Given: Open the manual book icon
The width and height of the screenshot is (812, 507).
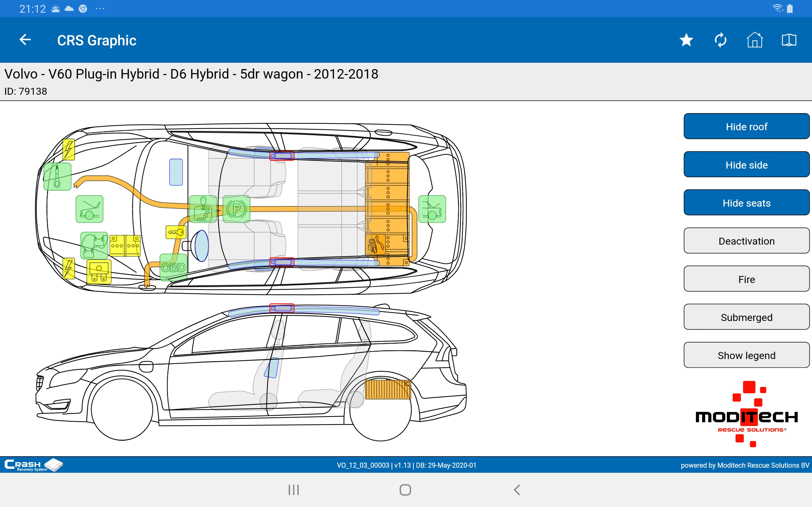Looking at the screenshot, I should tap(789, 40).
